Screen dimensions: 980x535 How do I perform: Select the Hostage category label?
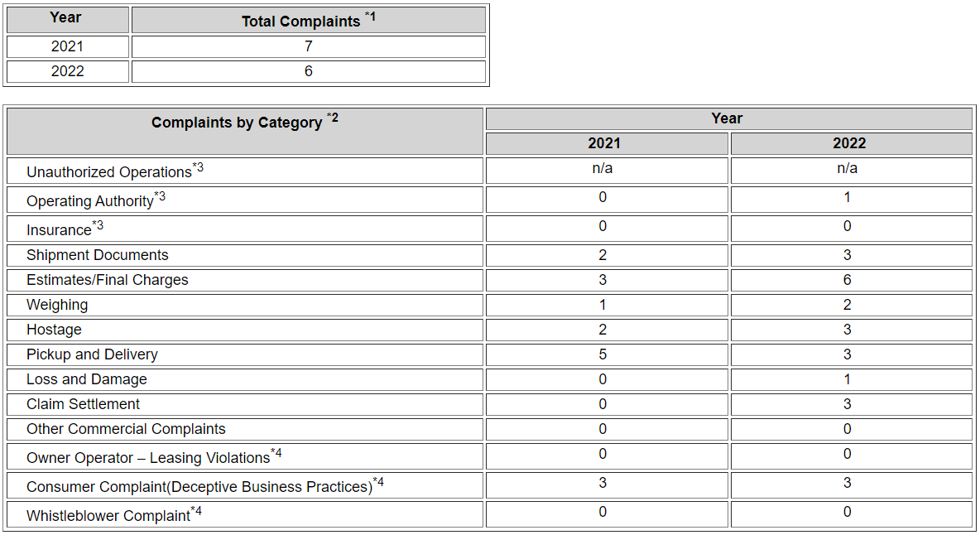point(54,330)
